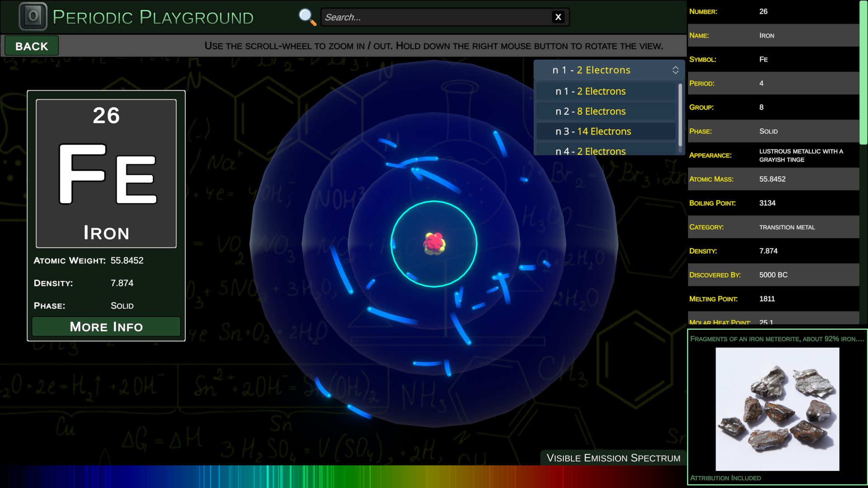
Task: Clear the search field with the X button
Action: (x=558, y=17)
